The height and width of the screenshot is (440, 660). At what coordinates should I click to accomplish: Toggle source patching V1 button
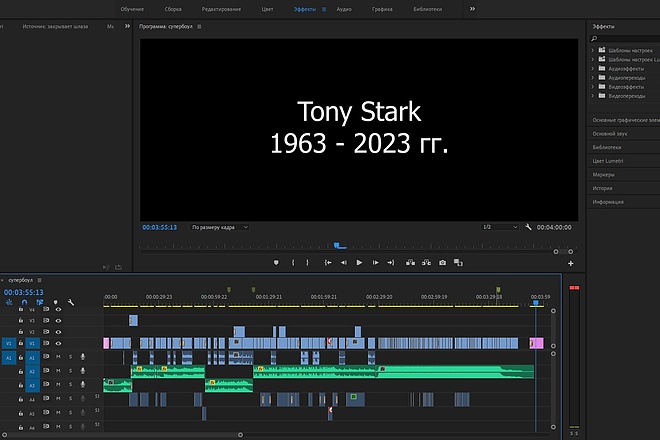(8, 343)
